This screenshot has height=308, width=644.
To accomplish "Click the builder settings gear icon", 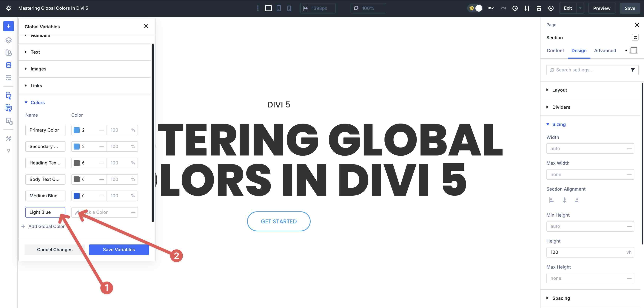I will 8,8.
